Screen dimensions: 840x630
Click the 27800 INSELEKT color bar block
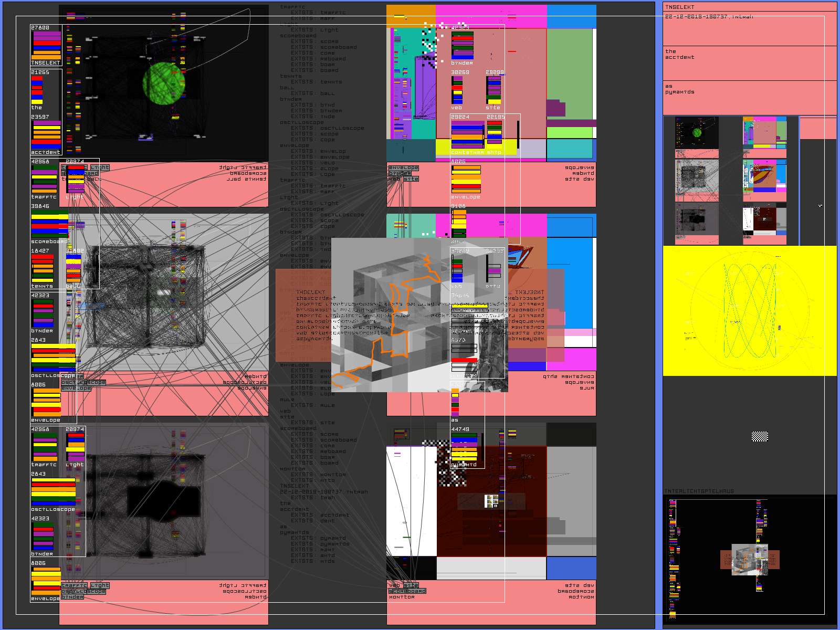click(x=46, y=45)
